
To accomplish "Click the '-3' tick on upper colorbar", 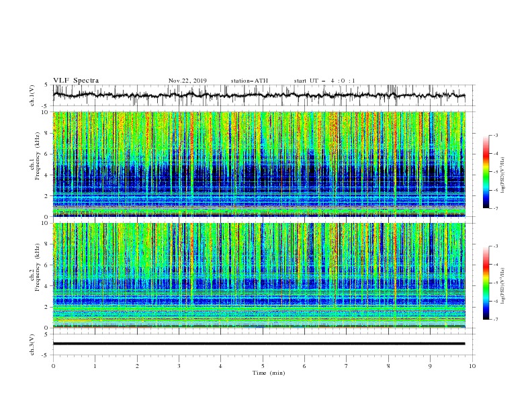I will point(495,135).
